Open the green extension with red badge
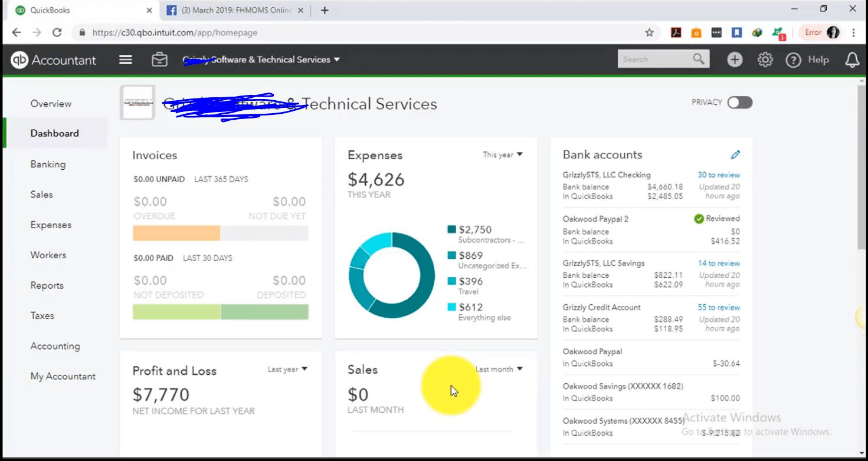Screen dimensions: 868x461 pos(778,33)
